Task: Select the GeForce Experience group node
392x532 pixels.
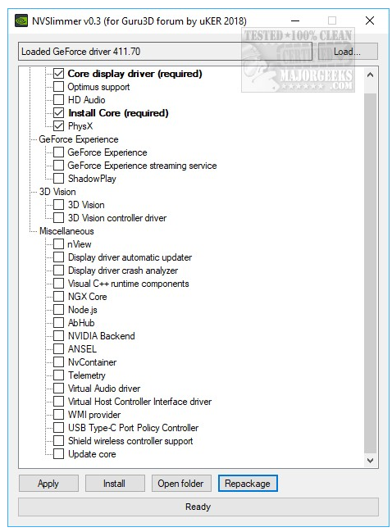Action: coord(79,139)
